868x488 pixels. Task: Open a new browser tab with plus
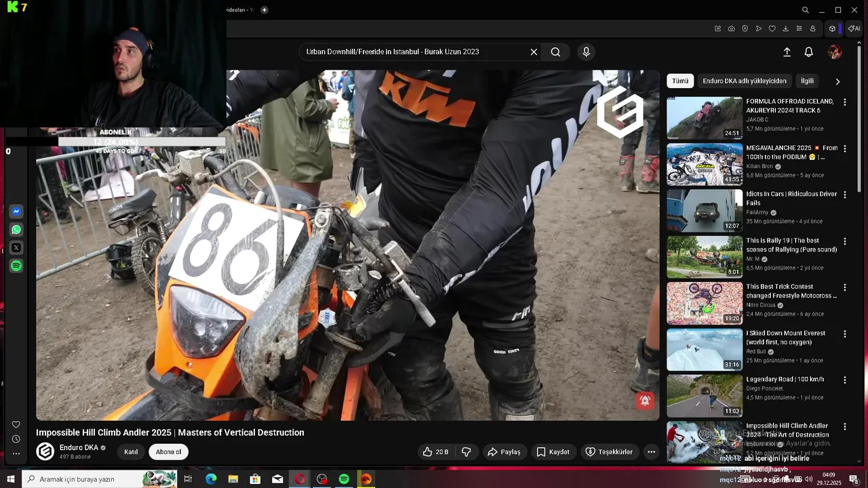(264, 9)
